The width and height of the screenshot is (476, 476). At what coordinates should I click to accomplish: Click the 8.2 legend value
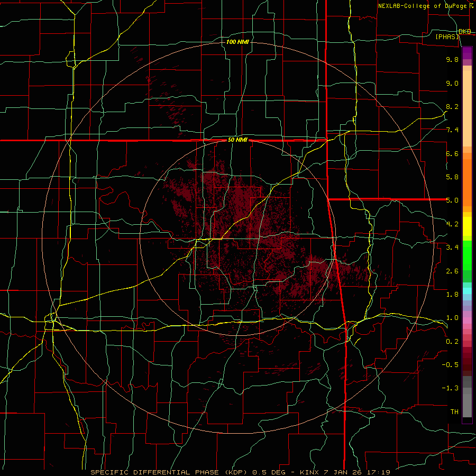tap(452, 107)
